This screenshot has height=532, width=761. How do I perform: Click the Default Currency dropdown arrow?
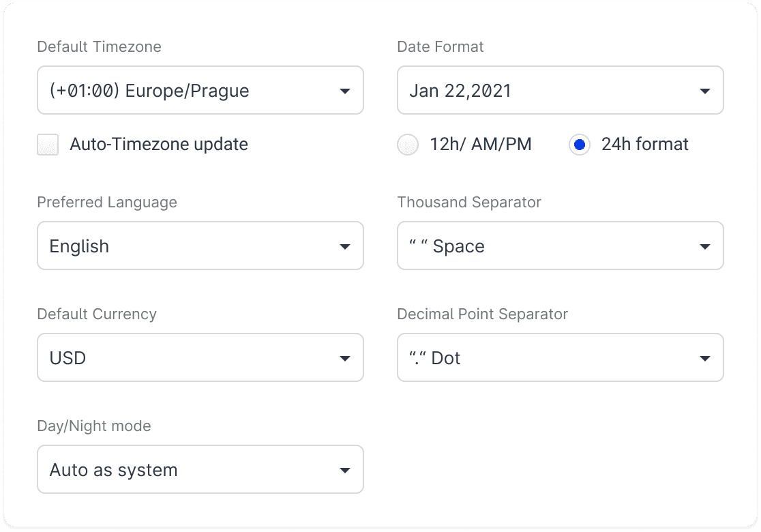click(345, 358)
